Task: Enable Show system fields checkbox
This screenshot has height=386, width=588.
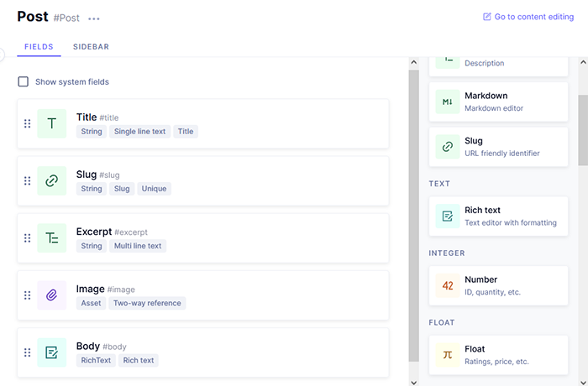Action: (24, 81)
